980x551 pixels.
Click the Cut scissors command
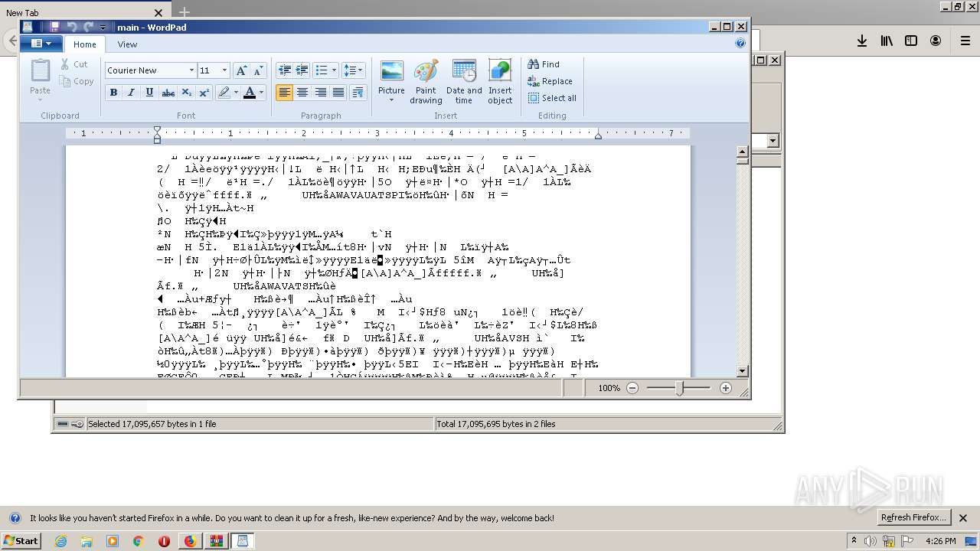point(74,64)
